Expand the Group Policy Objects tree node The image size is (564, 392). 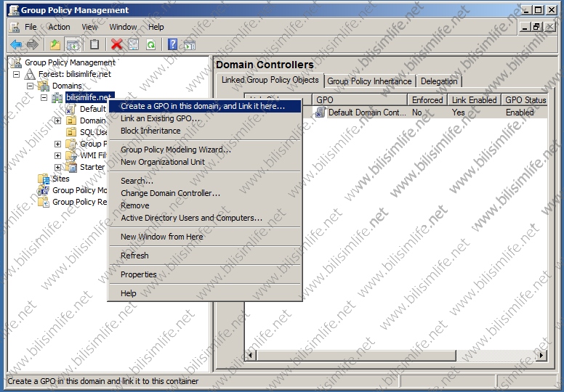pos(57,144)
